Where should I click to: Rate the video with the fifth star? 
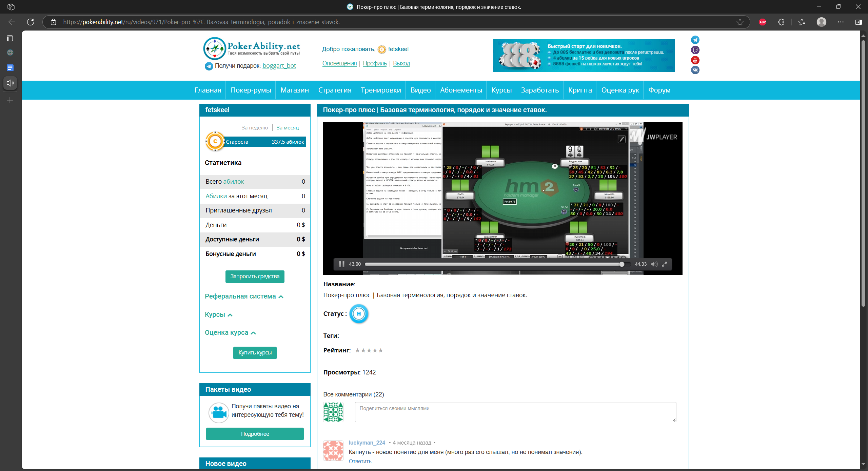point(381,351)
